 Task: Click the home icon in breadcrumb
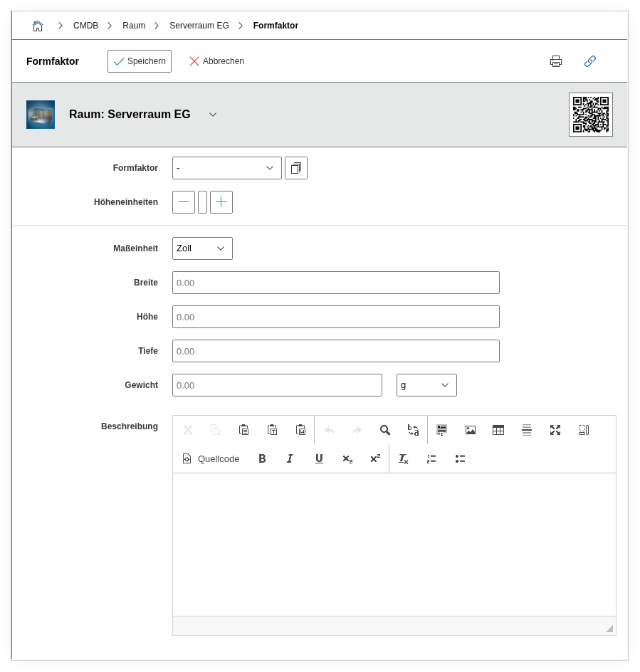[x=38, y=26]
